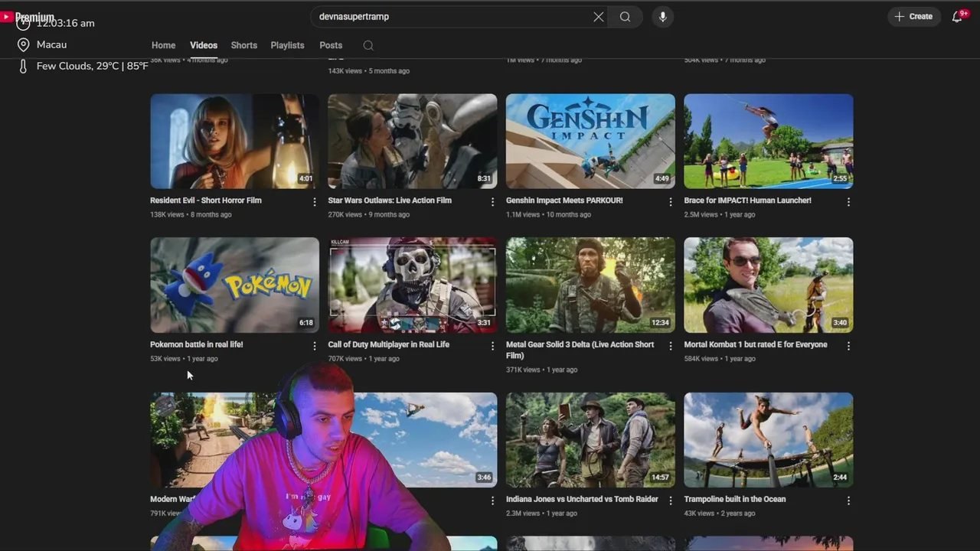The height and width of the screenshot is (551, 980).
Task: Open the Star Wars Outlaws thumbnail
Action: tap(413, 141)
